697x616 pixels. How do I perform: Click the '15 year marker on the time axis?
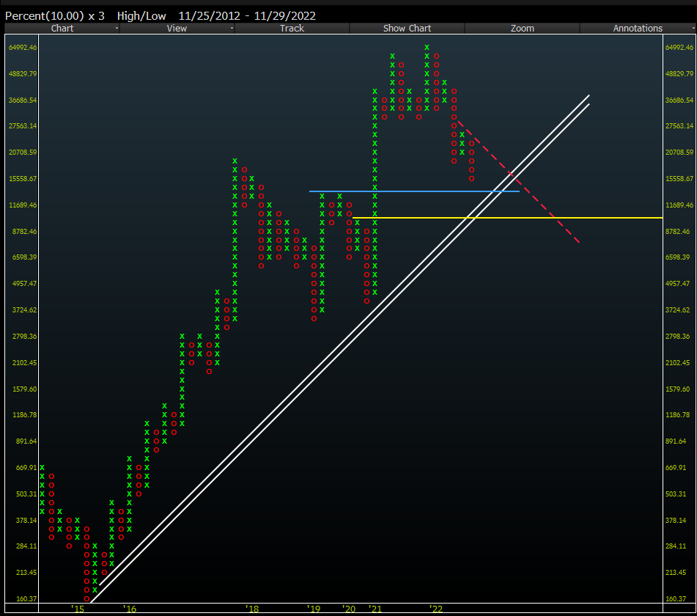[77, 609]
